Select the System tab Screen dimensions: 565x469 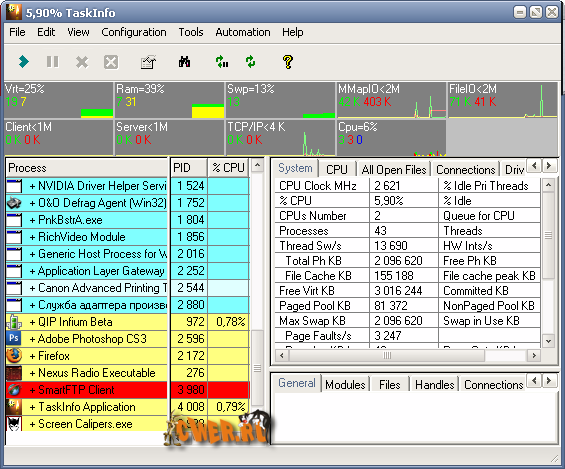tap(295, 168)
